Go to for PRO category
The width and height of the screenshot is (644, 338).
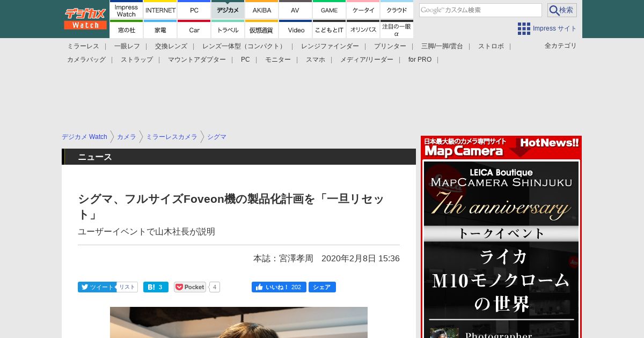[420, 60]
